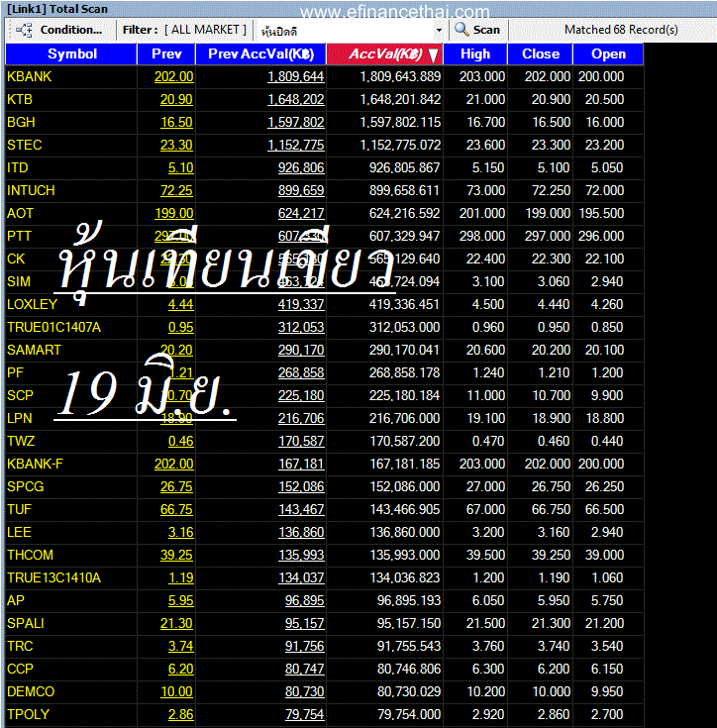Select the TRC symbol
Image resolution: width=717 pixels, height=728 pixels.
pos(20,646)
